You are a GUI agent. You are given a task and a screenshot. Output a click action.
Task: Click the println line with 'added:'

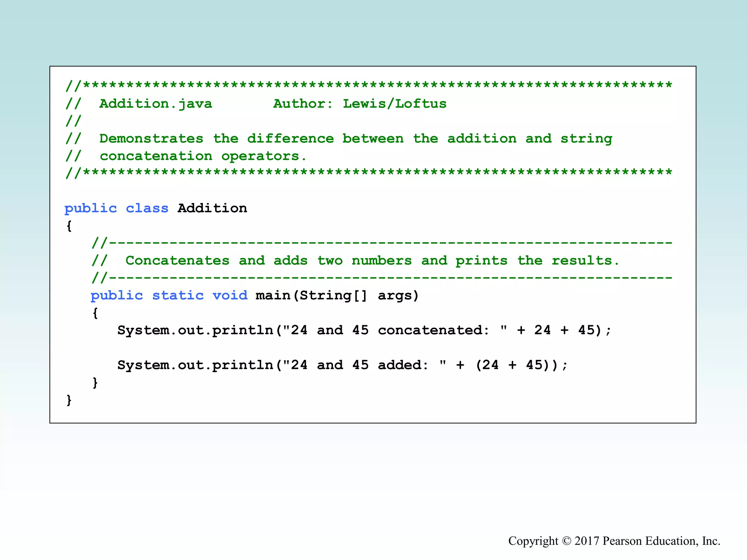pyautogui.click(x=342, y=365)
